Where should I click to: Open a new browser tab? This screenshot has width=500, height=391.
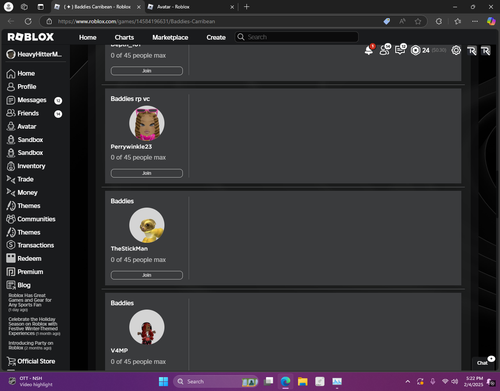tap(247, 7)
